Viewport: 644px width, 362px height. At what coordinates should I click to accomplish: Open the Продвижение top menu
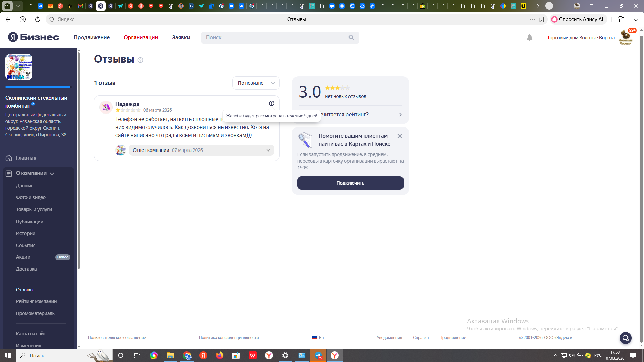pos(92,37)
